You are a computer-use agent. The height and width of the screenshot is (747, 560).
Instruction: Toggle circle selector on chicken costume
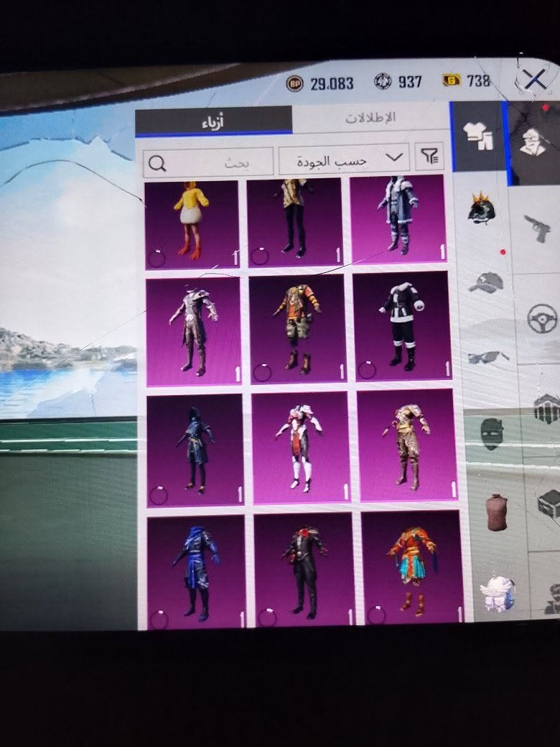(157, 259)
